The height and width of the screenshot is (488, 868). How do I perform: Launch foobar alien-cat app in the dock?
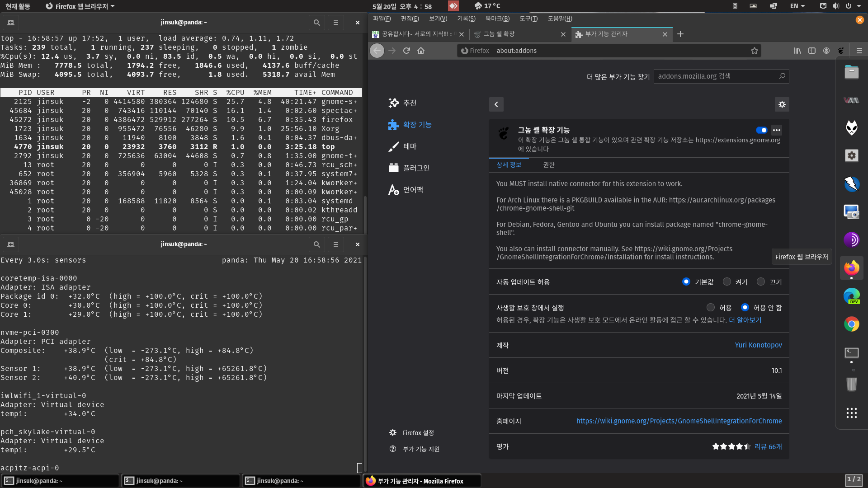(x=852, y=128)
